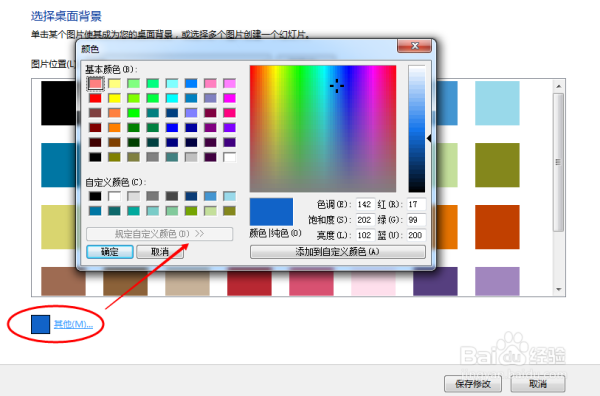Open 其他(M)... link for more colors
Image resolution: width=600 pixels, height=396 pixels.
pyautogui.click(x=73, y=324)
